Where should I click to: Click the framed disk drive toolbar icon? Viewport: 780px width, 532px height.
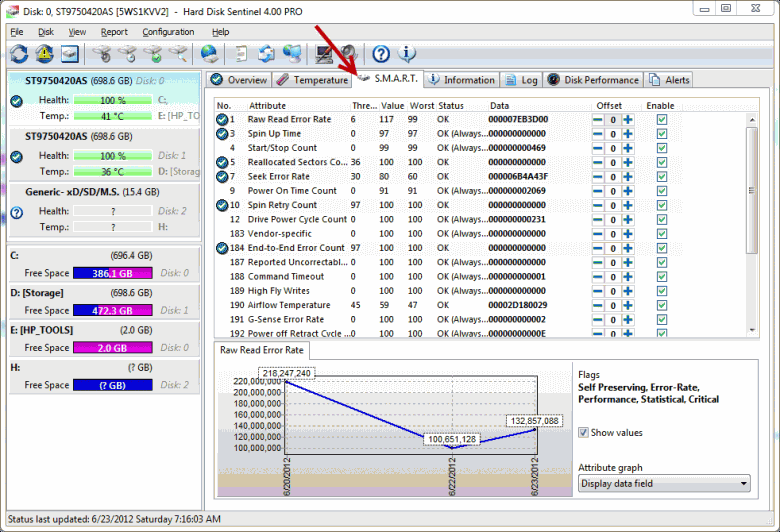[x=70, y=53]
